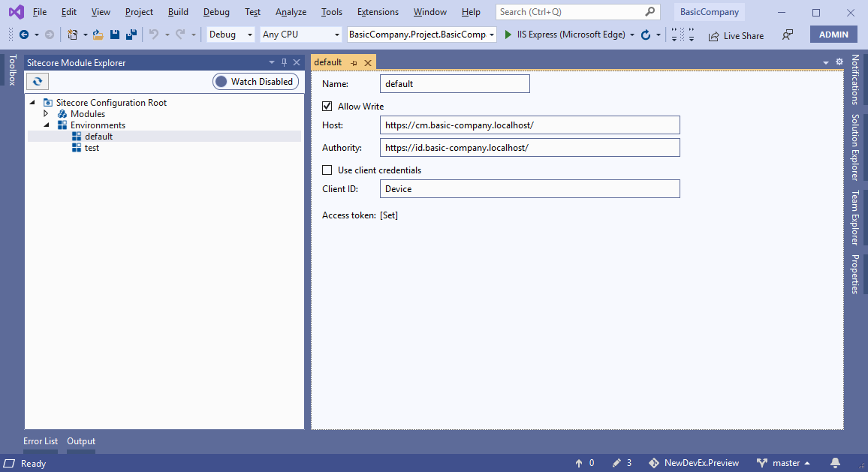
Task: Click the [Set] access token link
Action: point(389,215)
